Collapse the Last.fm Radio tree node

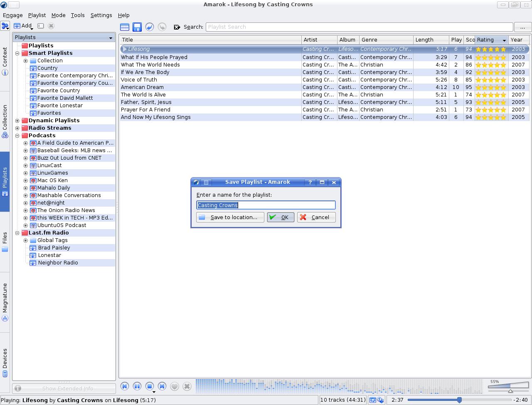[17, 233]
